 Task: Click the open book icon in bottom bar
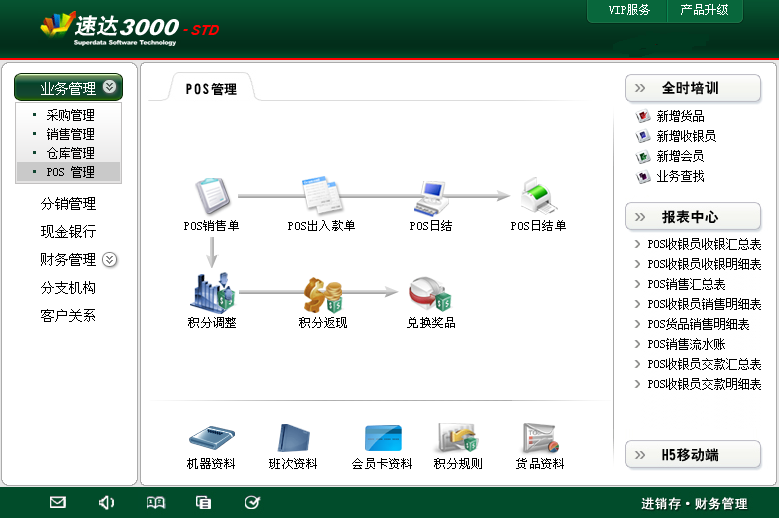point(156,503)
